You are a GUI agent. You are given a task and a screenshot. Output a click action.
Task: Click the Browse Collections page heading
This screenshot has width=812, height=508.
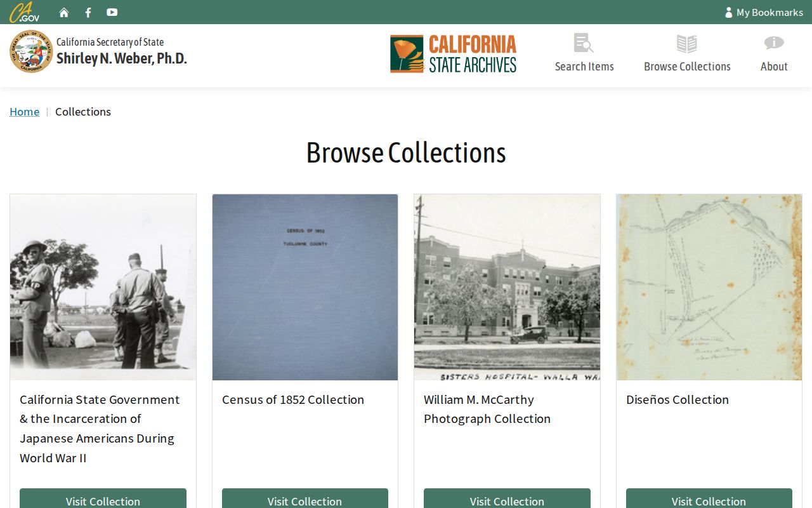pyautogui.click(x=406, y=152)
